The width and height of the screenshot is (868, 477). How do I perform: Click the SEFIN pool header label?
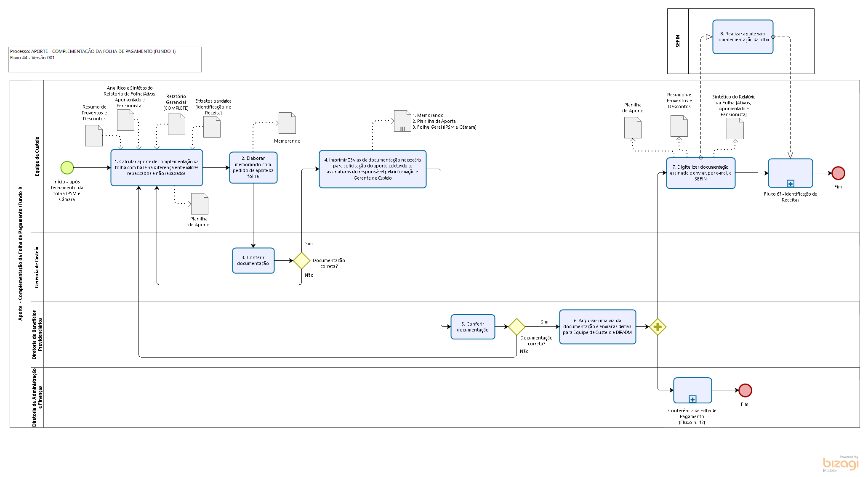click(678, 41)
